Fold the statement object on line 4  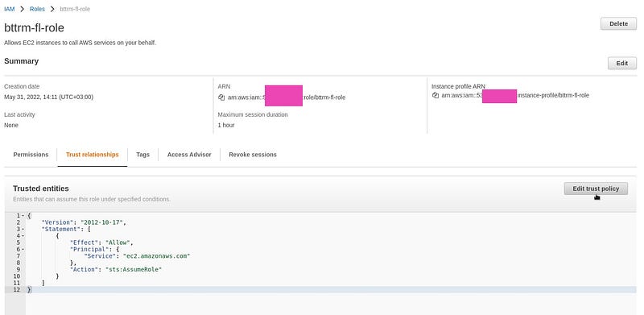coord(23,236)
